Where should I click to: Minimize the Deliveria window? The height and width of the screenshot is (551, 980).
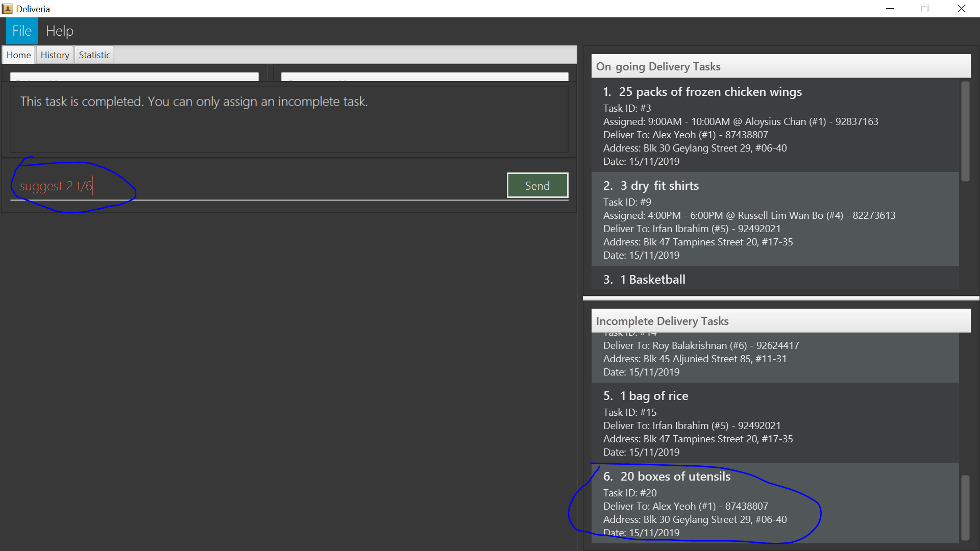tap(890, 9)
